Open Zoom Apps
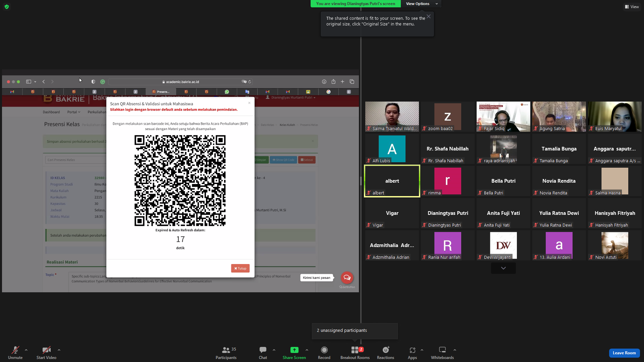This screenshot has height=362, width=644. [x=412, y=353]
